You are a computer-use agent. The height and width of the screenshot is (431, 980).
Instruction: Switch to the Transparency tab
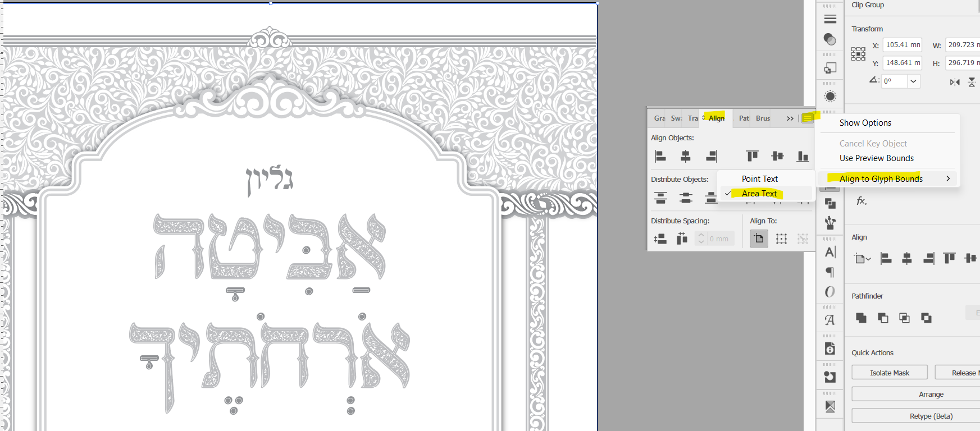693,118
